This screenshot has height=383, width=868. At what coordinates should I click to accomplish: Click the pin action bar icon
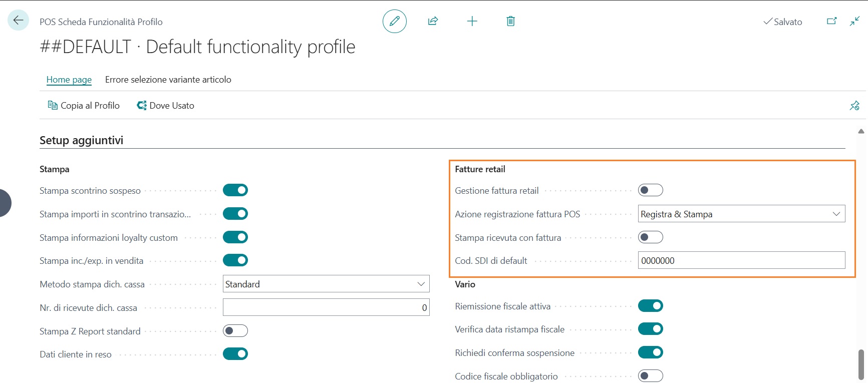[854, 106]
